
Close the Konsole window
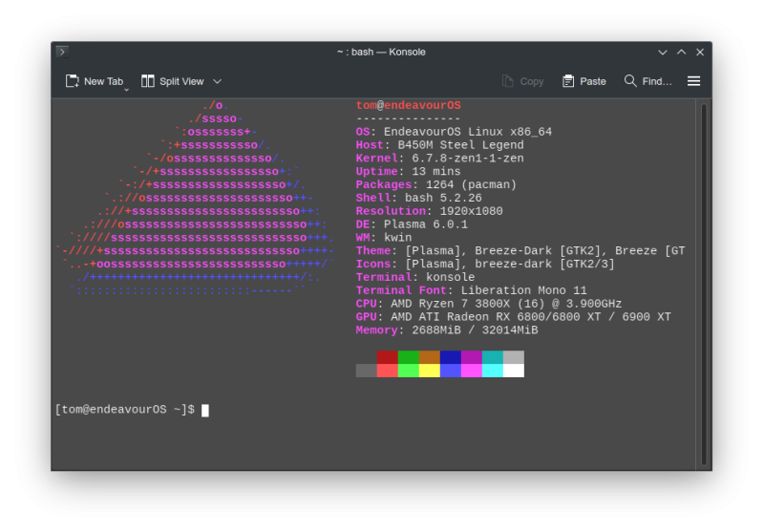700,53
